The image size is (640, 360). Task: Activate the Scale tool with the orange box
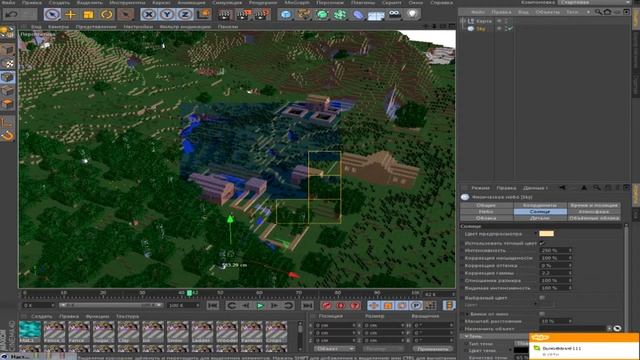click(88, 15)
